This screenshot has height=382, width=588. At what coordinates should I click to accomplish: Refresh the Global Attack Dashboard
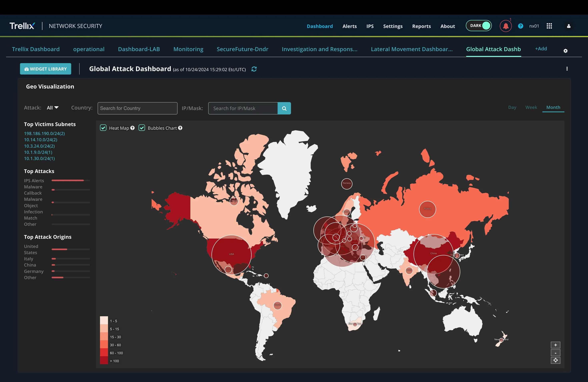[254, 69]
